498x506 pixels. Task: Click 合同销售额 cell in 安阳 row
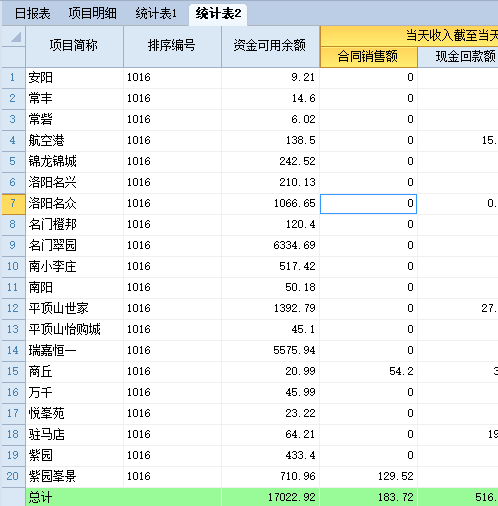pos(369,78)
